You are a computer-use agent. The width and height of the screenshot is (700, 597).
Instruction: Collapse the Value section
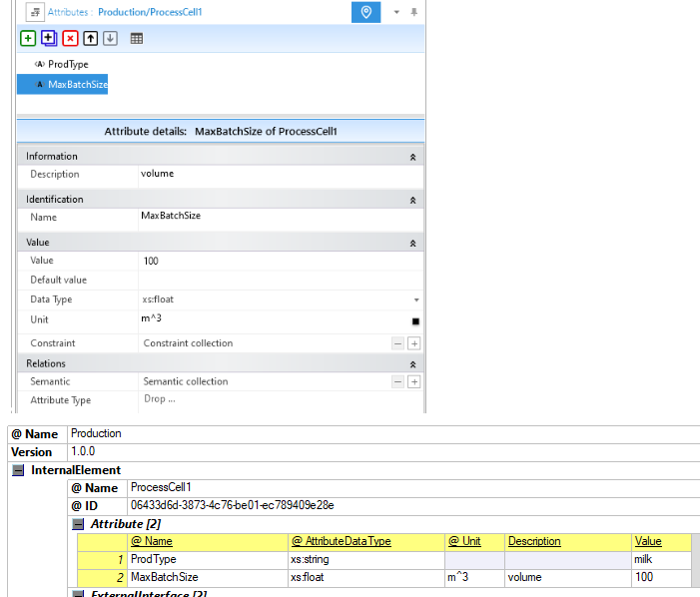(x=413, y=243)
